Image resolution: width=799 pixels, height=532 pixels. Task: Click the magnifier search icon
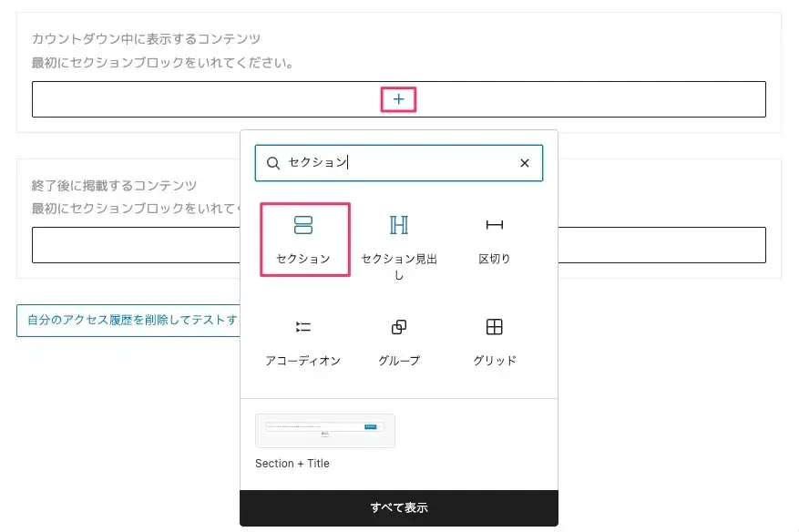click(x=273, y=163)
